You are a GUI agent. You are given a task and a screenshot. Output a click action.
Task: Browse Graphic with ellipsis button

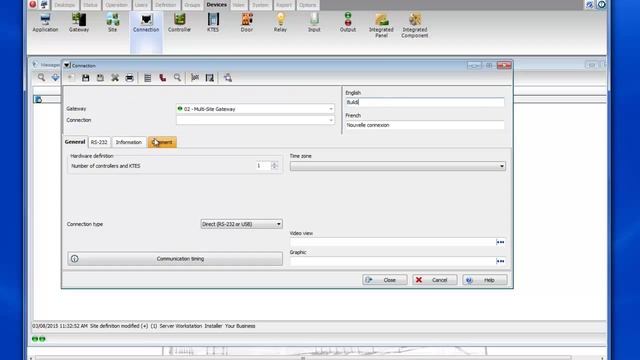(500, 261)
